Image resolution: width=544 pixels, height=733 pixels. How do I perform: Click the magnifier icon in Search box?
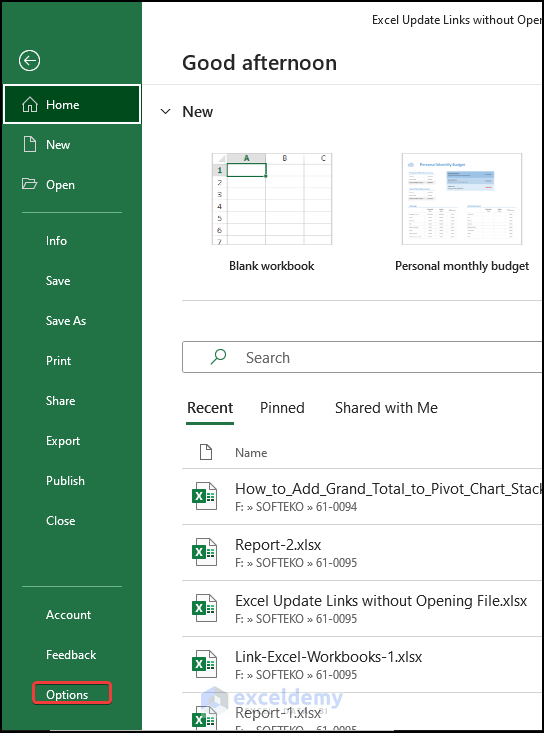pos(218,357)
